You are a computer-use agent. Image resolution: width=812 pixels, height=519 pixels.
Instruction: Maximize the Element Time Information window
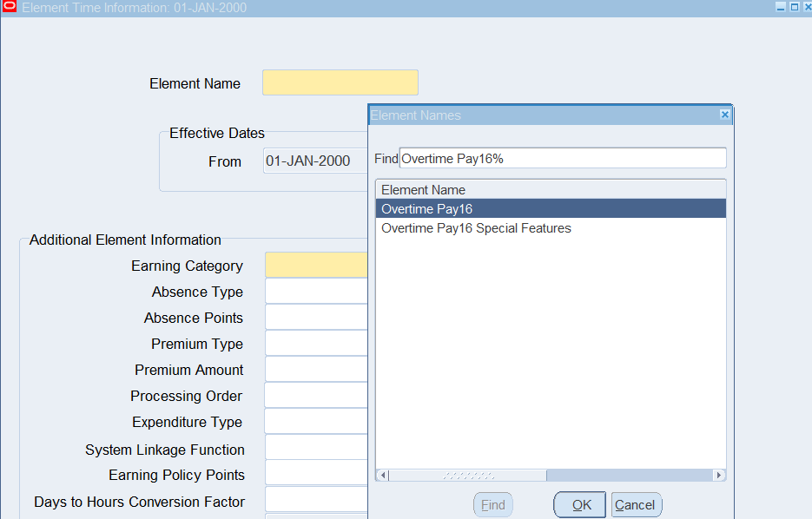click(x=794, y=7)
